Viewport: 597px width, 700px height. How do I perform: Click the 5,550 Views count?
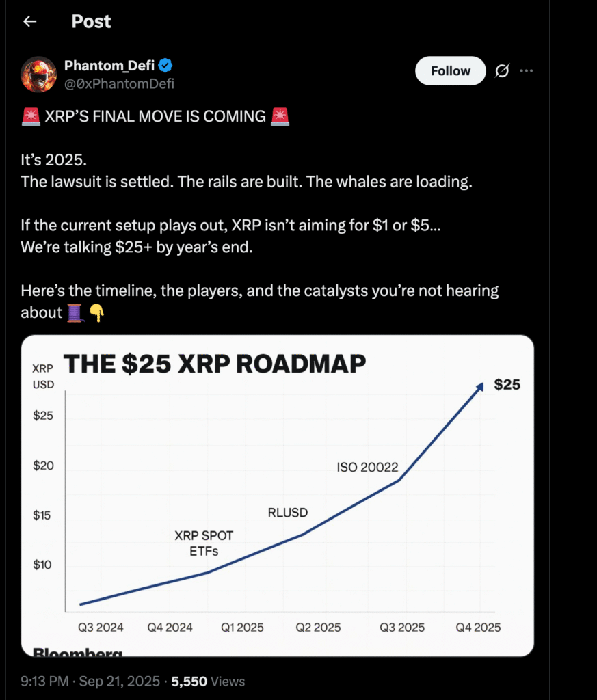[x=208, y=682]
